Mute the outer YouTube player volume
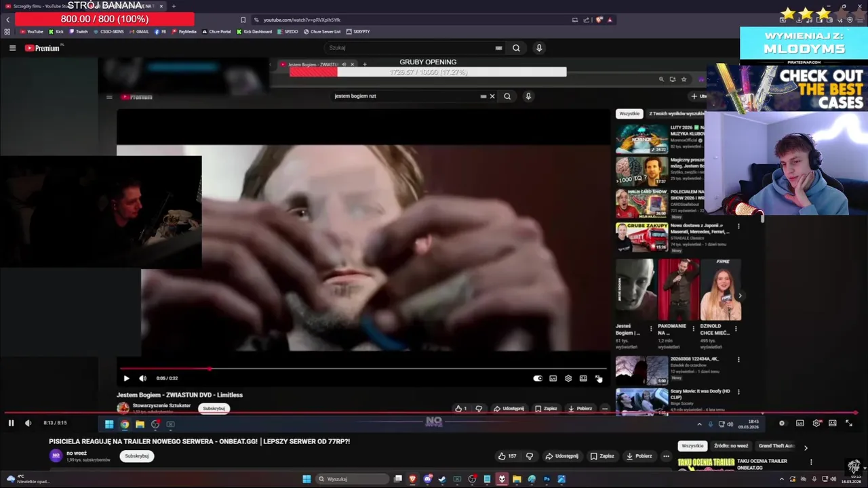Image resolution: width=868 pixels, height=488 pixels. [x=28, y=423]
